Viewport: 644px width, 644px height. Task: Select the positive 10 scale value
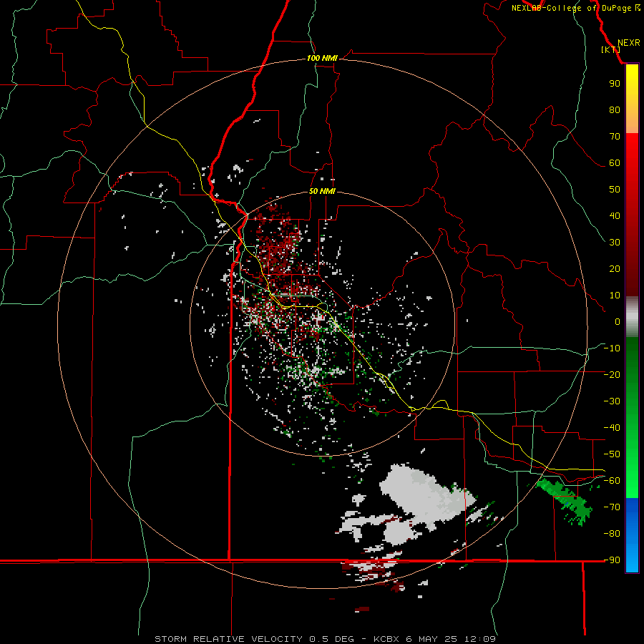click(615, 296)
